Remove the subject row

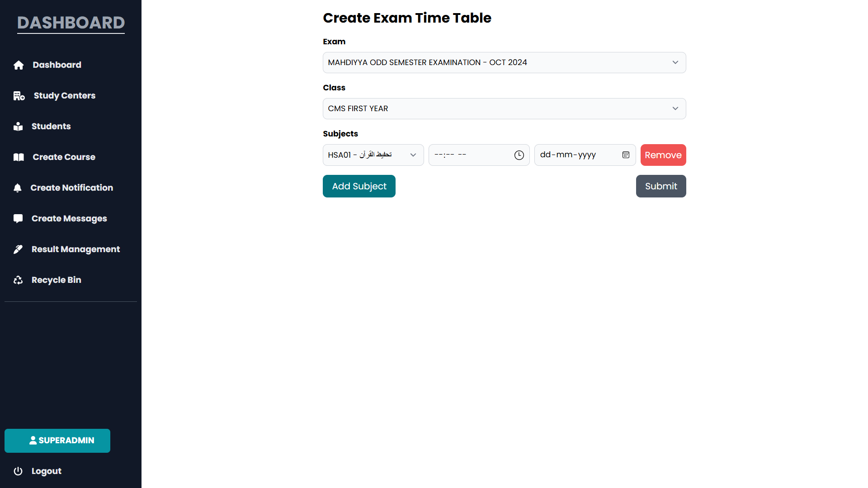(663, 155)
